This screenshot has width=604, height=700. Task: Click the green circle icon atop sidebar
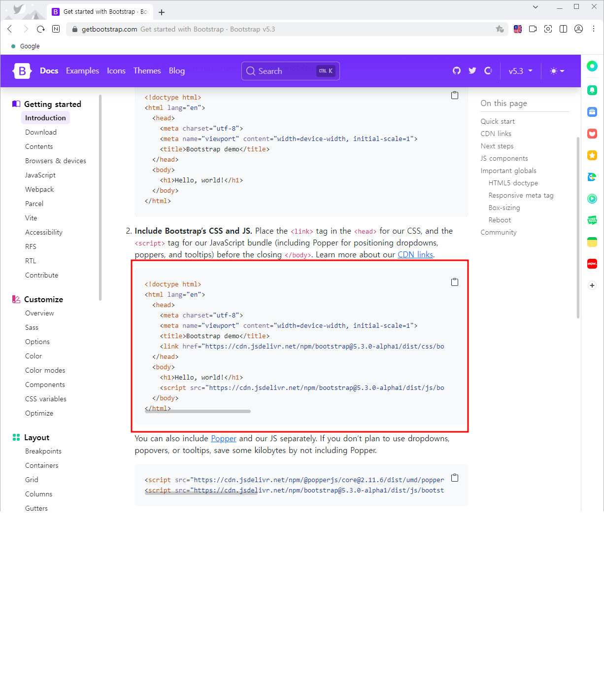click(x=592, y=66)
